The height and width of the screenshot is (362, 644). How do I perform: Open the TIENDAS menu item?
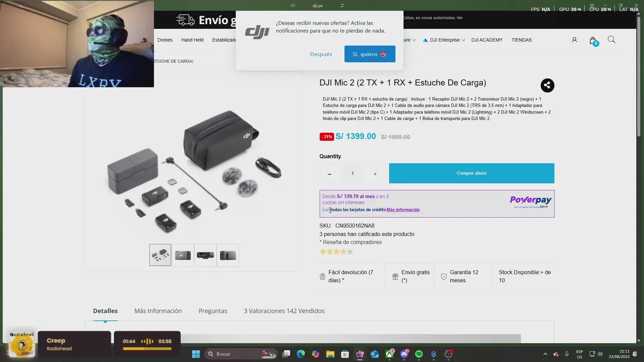click(521, 40)
